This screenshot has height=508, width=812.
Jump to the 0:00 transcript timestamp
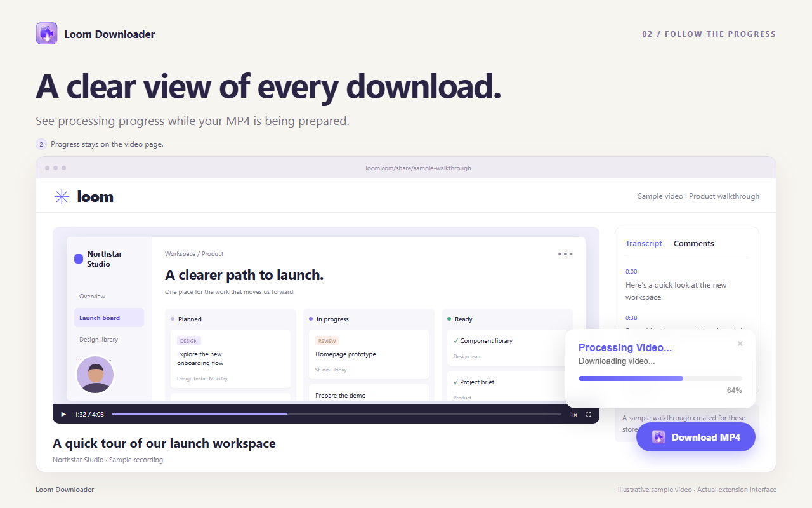(x=631, y=272)
